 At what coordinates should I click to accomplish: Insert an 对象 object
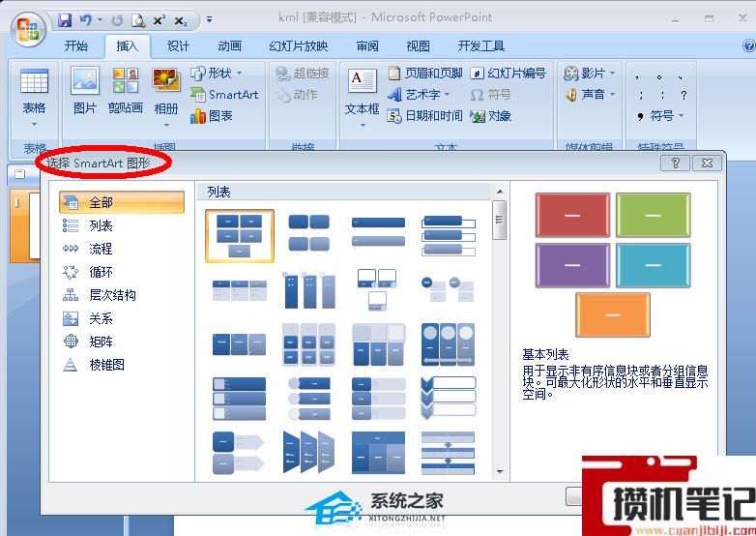pos(491,116)
